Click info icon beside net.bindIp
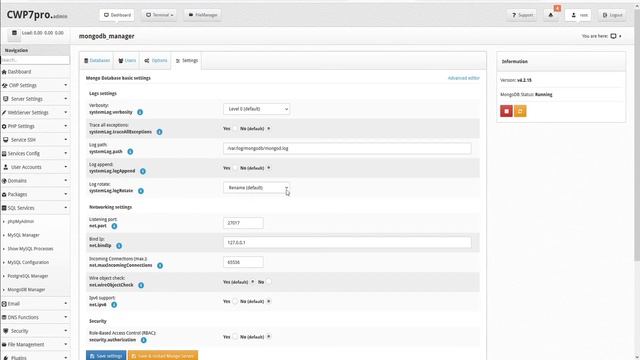This screenshot has height=360, width=640. [x=119, y=246]
